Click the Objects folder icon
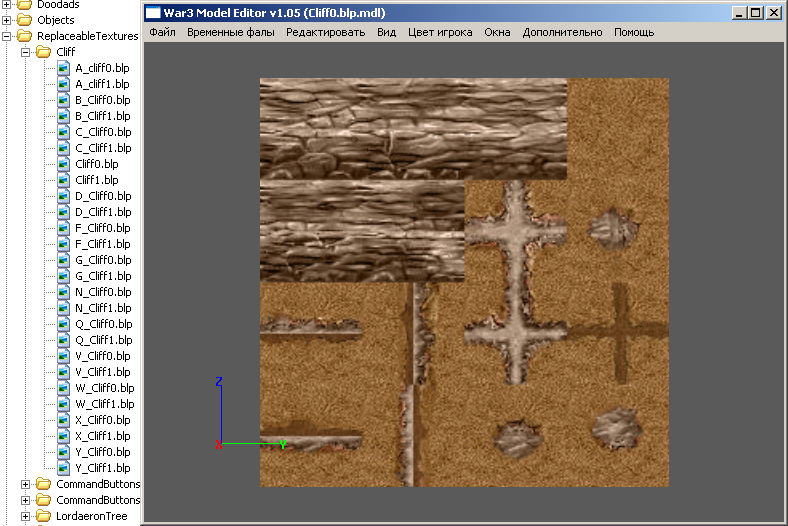 25,20
